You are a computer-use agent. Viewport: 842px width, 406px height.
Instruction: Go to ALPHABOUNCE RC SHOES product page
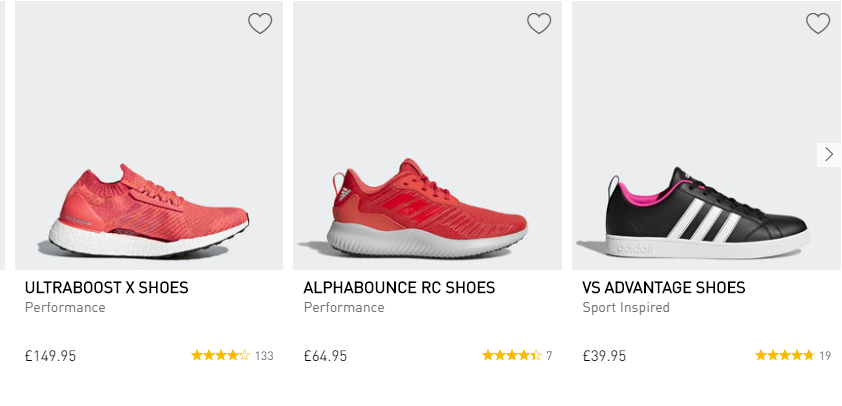(399, 288)
